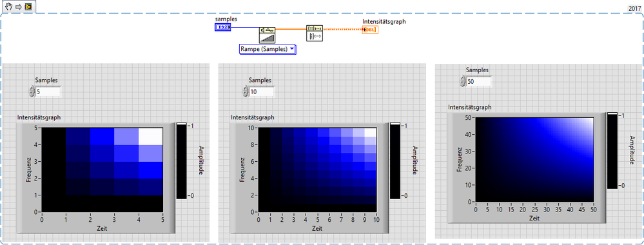Select the samples I32 control terminal
The height and width of the screenshot is (245, 644).
[x=222, y=27]
